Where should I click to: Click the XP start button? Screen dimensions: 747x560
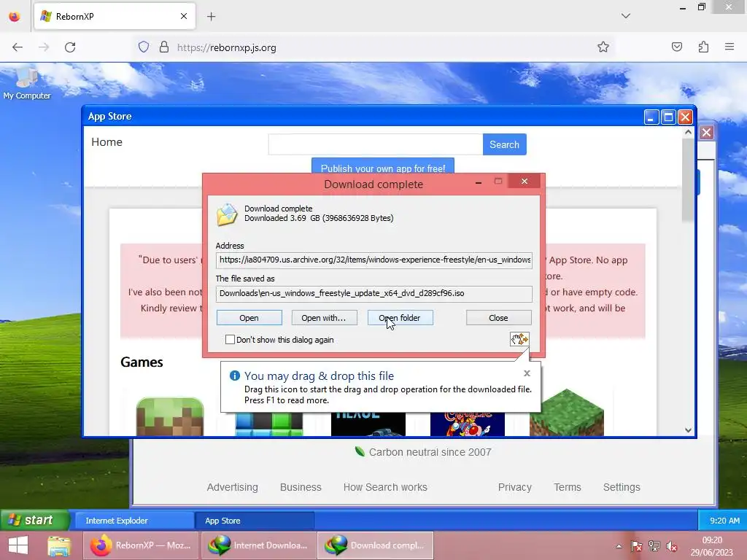click(x=34, y=520)
